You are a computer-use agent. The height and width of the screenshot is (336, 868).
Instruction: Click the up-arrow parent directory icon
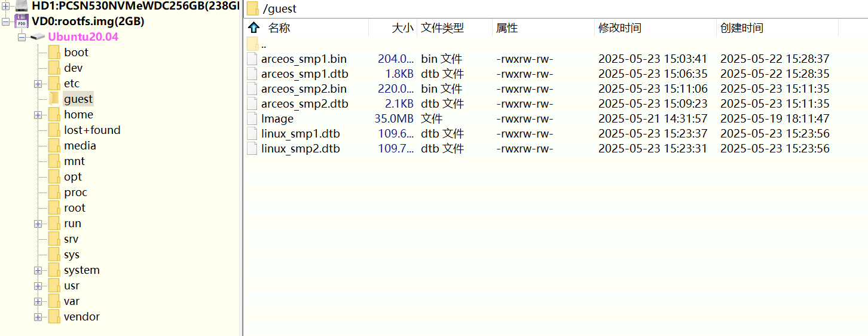(254, 28)
